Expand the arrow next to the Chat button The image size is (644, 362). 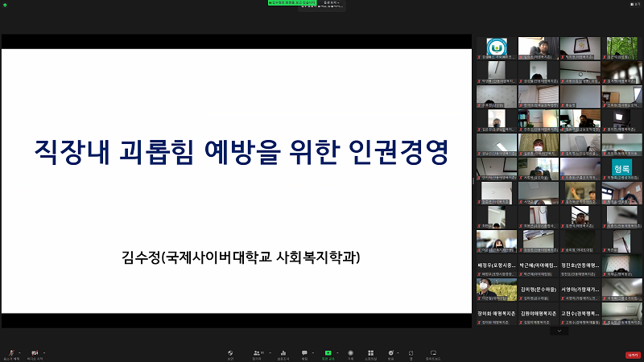point(313,352)
